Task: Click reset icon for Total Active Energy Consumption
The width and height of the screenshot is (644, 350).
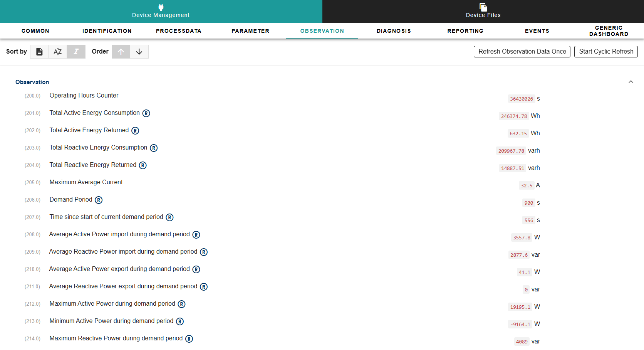Action: point(146,113)
